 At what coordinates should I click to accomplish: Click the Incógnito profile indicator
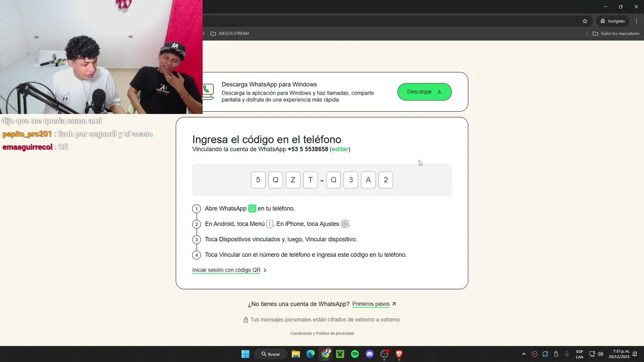[612, 21]
